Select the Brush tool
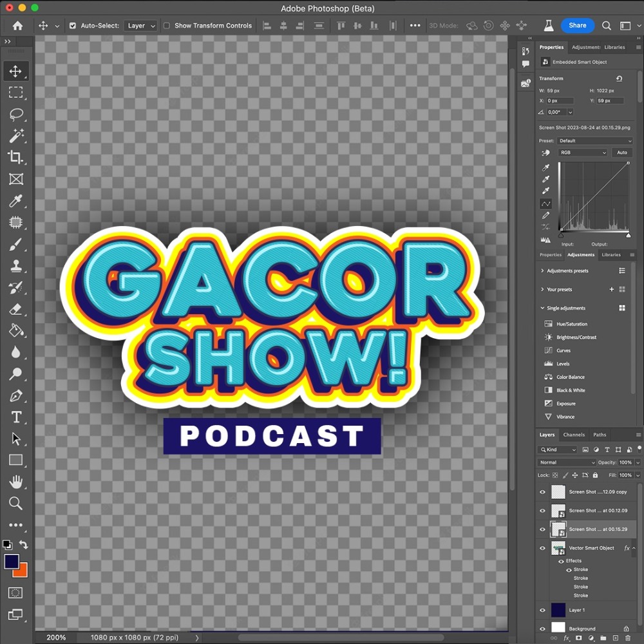 tap(15, 245)
